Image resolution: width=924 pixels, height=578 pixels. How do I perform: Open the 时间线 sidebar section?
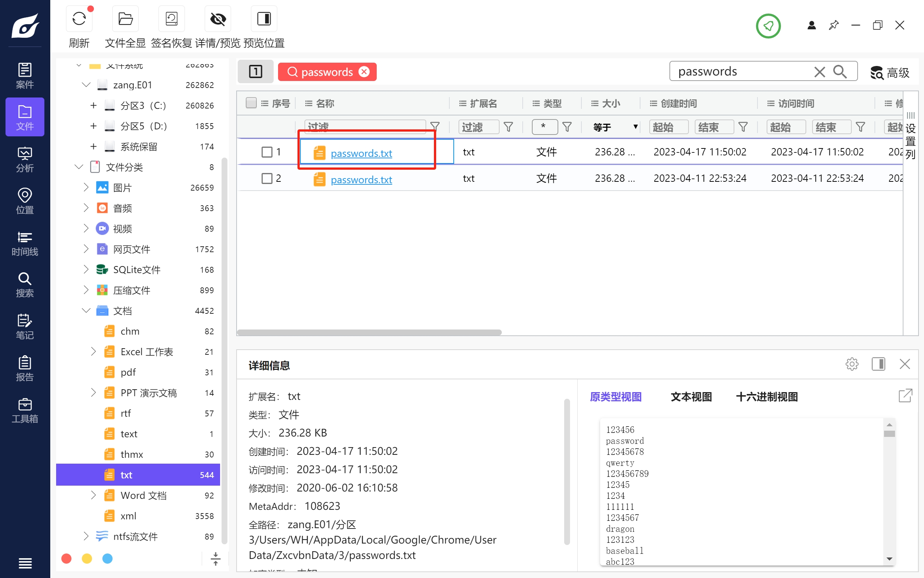tap(25, 243)
